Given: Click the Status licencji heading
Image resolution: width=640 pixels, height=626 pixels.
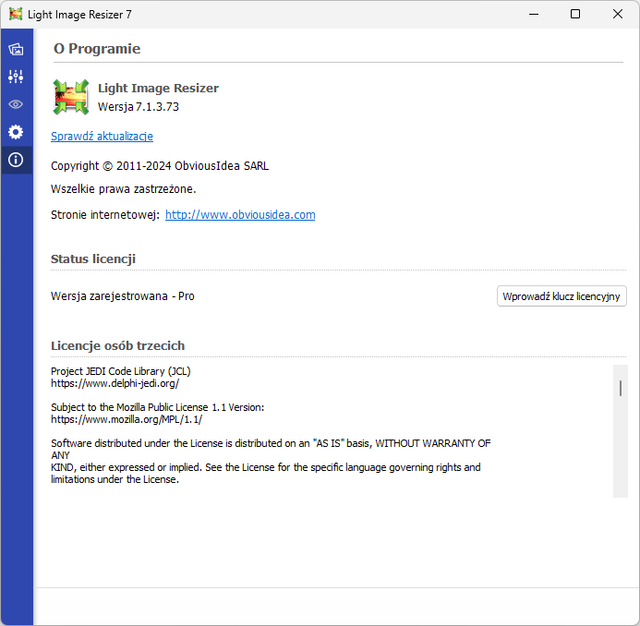Looking at the screenshot, I should click(93, 259).
